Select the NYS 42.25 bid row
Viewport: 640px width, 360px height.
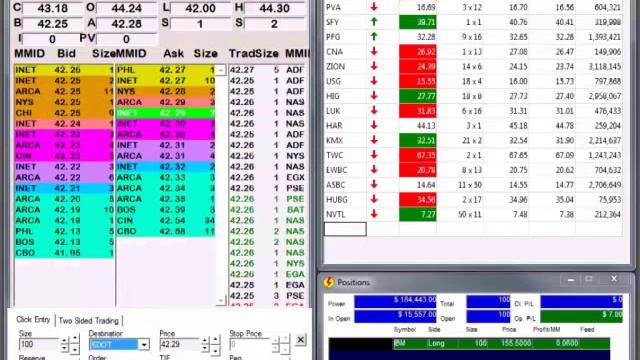tap(64, 102)
